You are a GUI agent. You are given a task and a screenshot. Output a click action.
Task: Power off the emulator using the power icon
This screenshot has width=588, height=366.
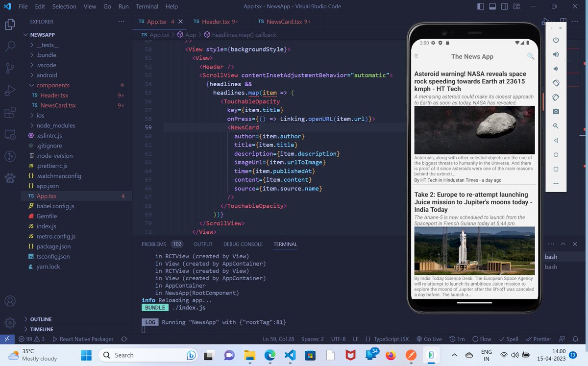[555, 41]
